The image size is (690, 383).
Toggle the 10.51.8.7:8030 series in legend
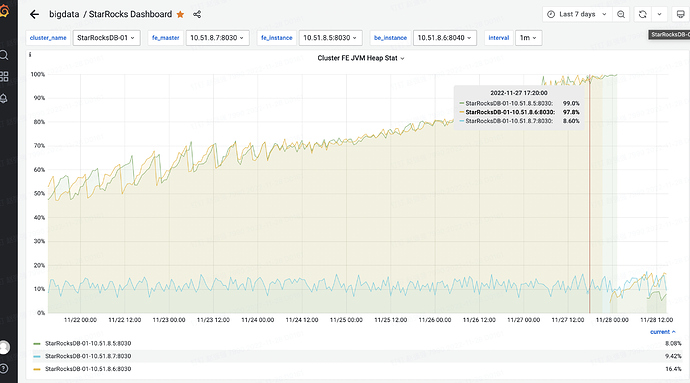coord(88,356)
